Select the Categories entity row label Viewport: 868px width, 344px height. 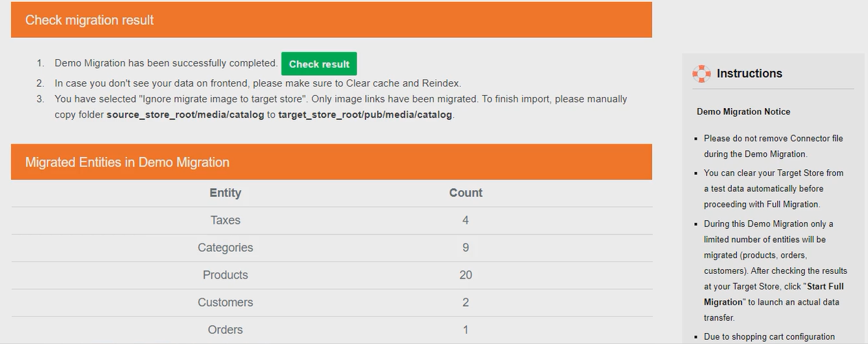click(226, 248)
